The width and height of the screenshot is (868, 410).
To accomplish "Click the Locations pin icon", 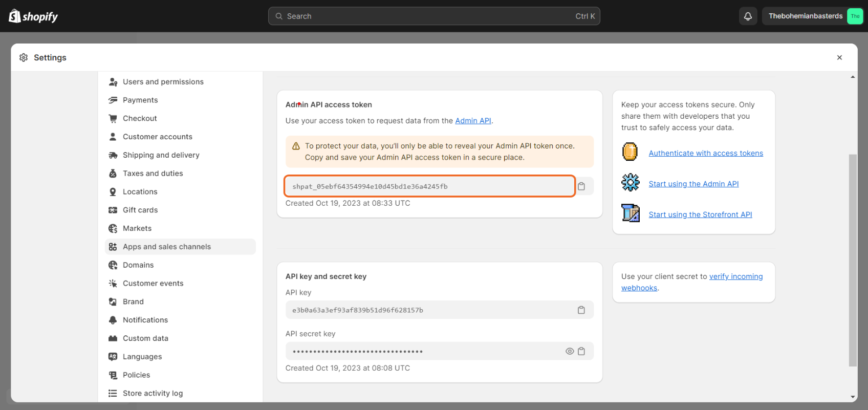I will [x=113, y=192].
